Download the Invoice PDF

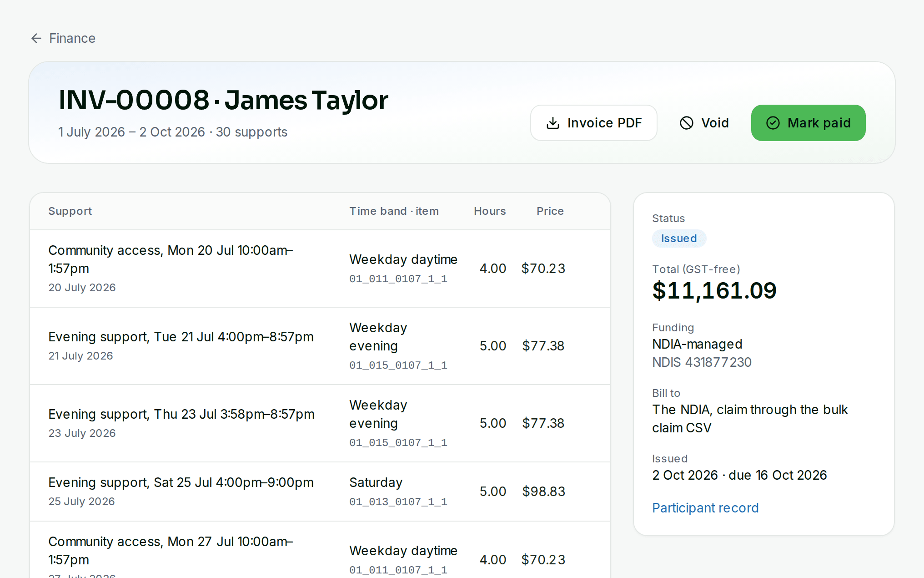pyautogui.click(x=593, y=123)
